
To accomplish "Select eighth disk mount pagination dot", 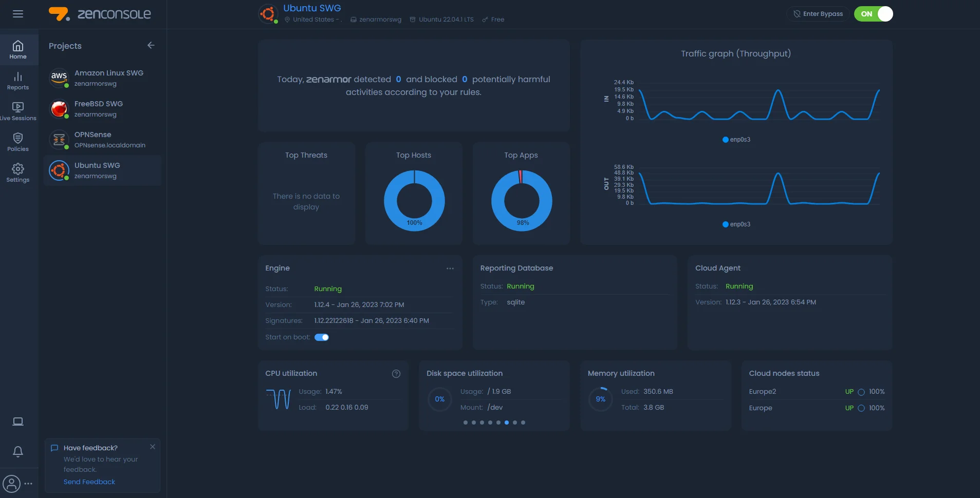I will pos(523,423).
